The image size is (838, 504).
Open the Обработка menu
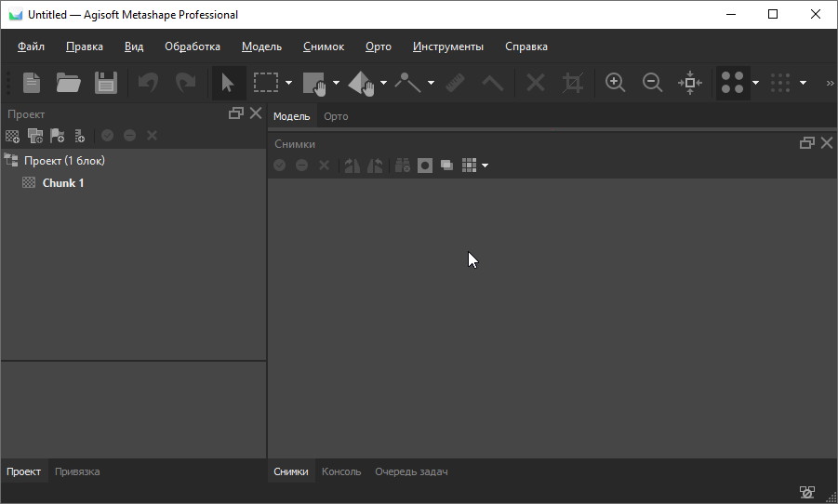(x=193, y=46)
